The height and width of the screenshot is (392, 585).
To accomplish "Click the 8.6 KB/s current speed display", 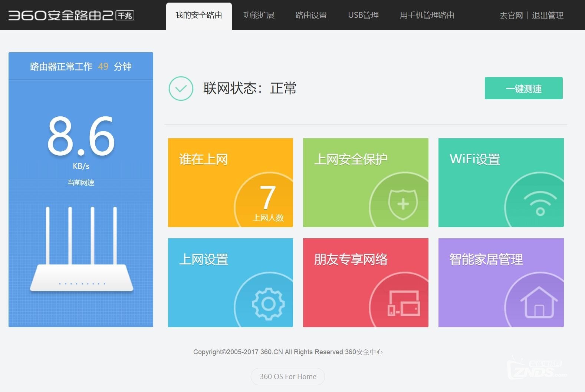I will click(81, 143).
